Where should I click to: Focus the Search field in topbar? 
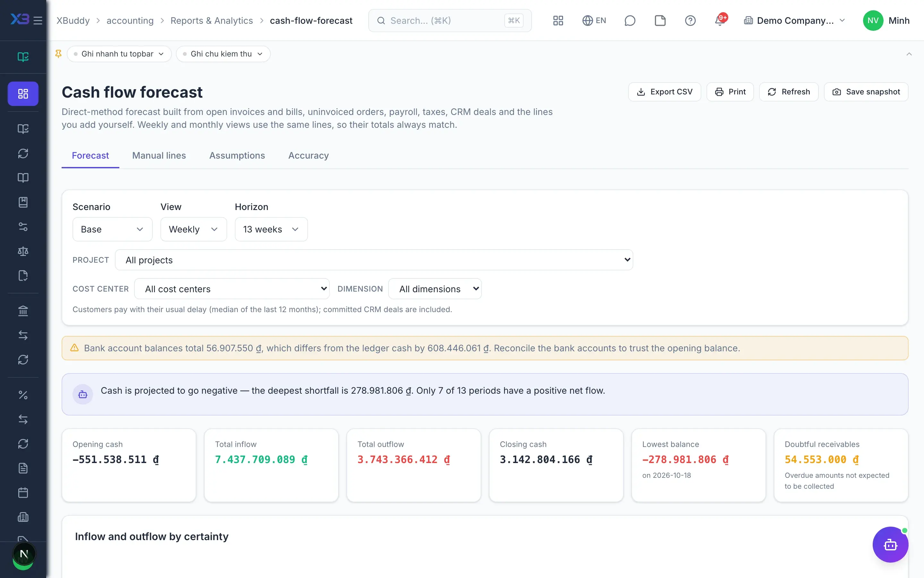click(x=450, y=21)
